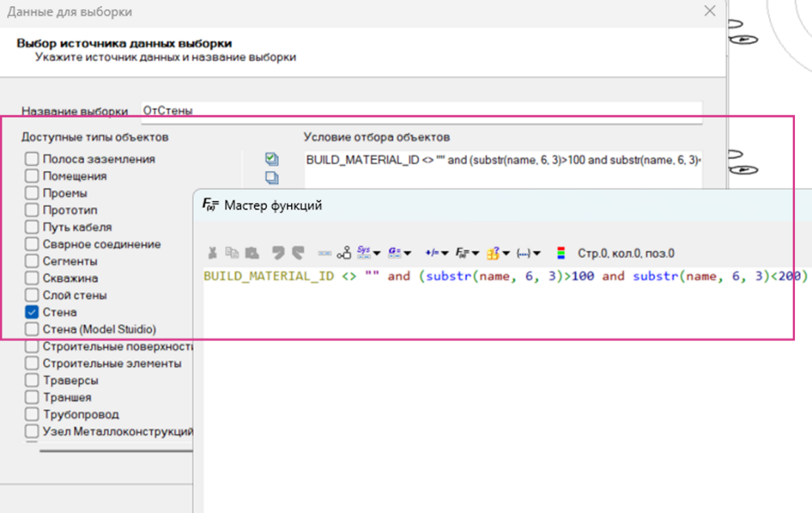
Task: Click the Название выборки text field
Action: click(421, 110)
